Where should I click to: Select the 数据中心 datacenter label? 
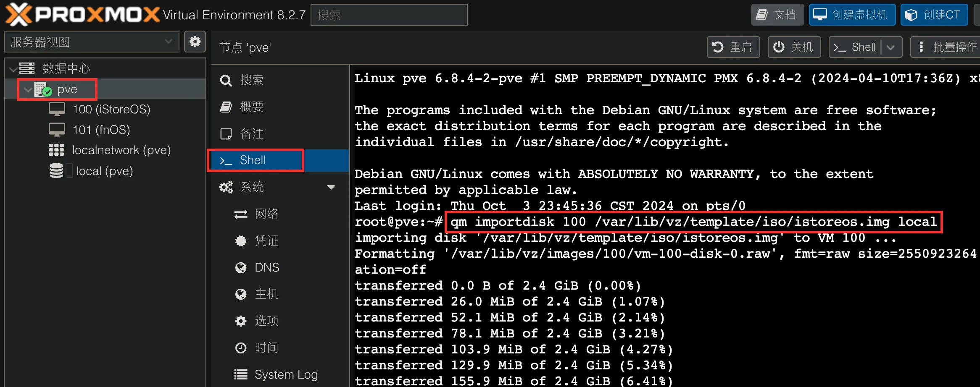66,68
